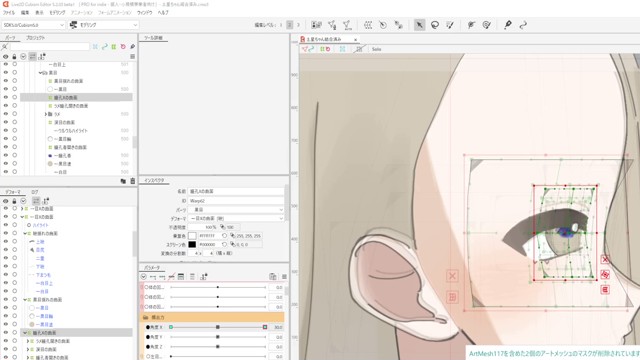Switch to the プロジェクト tab
Image resolution: width=640 pixels, height=360 pixels.
click(x=36, y=38)
